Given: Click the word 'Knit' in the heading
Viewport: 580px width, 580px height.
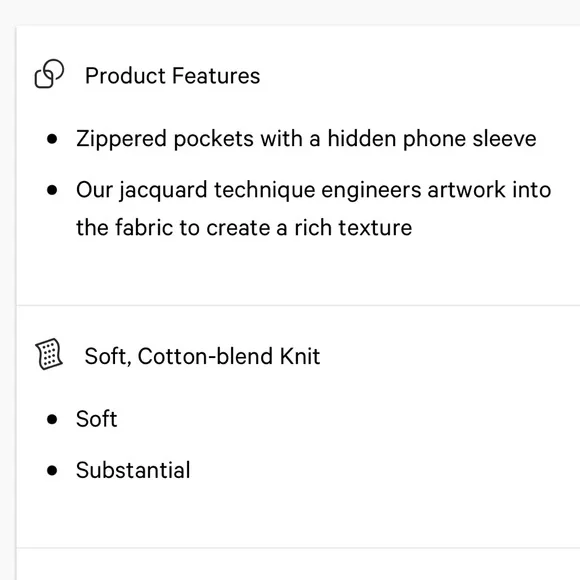Looking at the screenshot, I should point(300,356).
